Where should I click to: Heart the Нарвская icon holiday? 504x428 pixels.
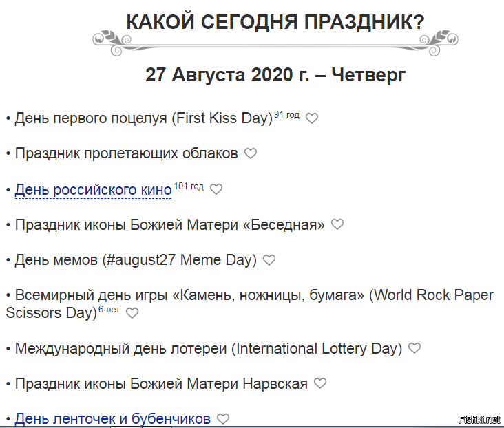click(320, 384)
